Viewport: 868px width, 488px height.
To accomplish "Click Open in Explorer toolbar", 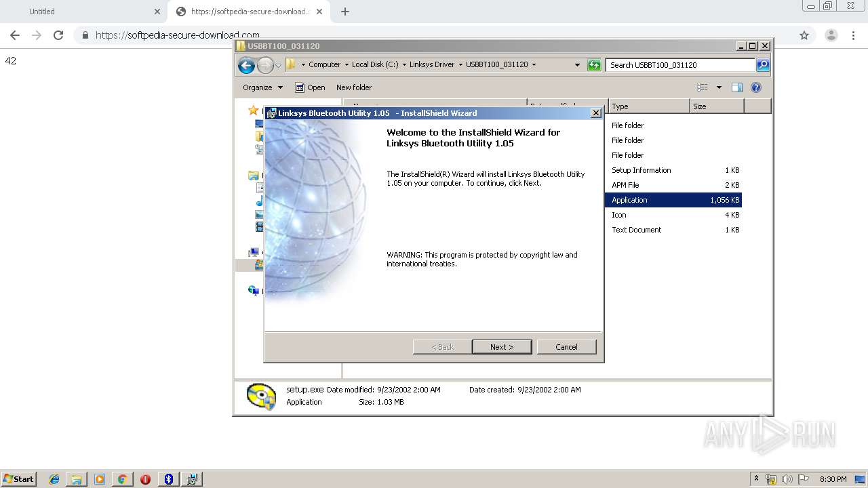I will 310,87.
